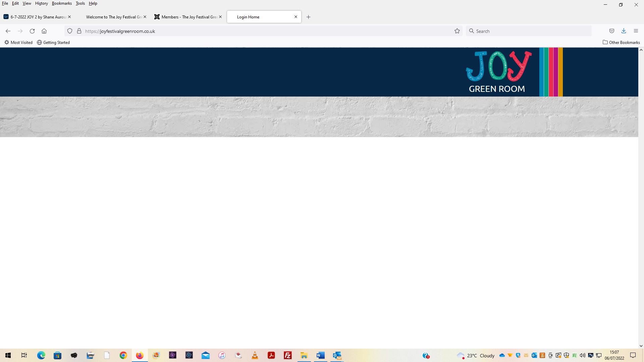Switch to the 6-7-2022 JOY 2 tab
Image resolution: width=644 pixels, height=362 pixels.
[x=37, y=17]
